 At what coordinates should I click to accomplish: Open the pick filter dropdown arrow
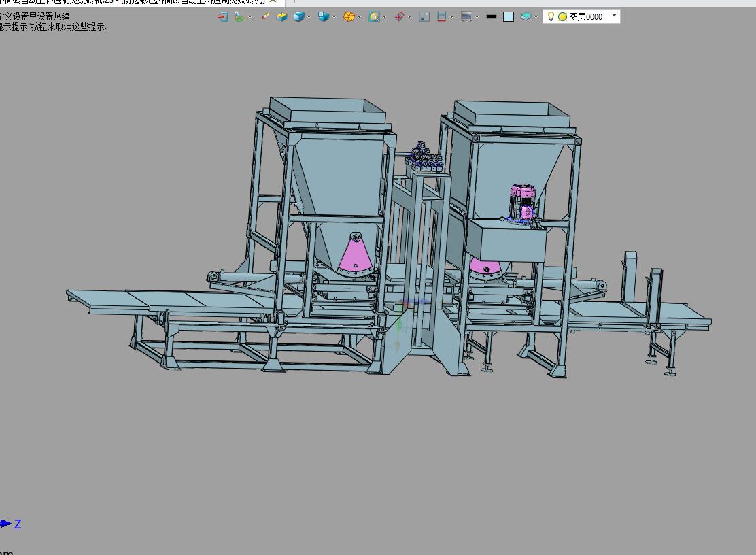point(250,17)
